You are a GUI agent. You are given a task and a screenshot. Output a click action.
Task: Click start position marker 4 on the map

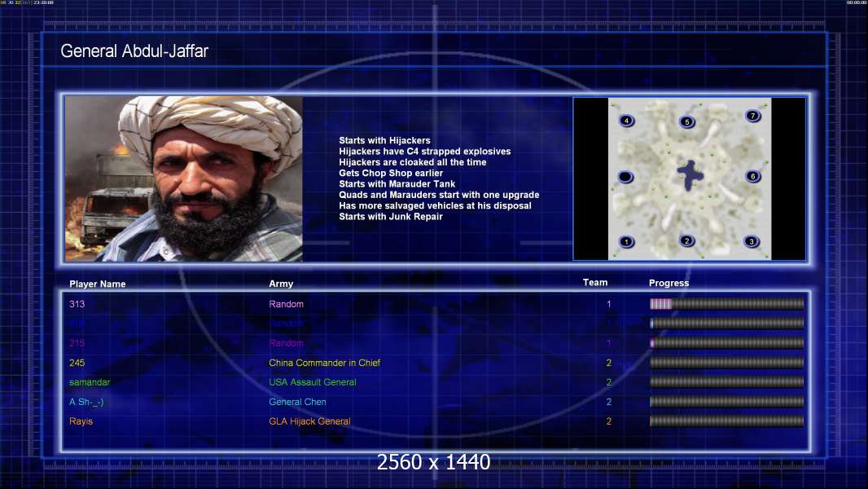[x=626, y=121]
